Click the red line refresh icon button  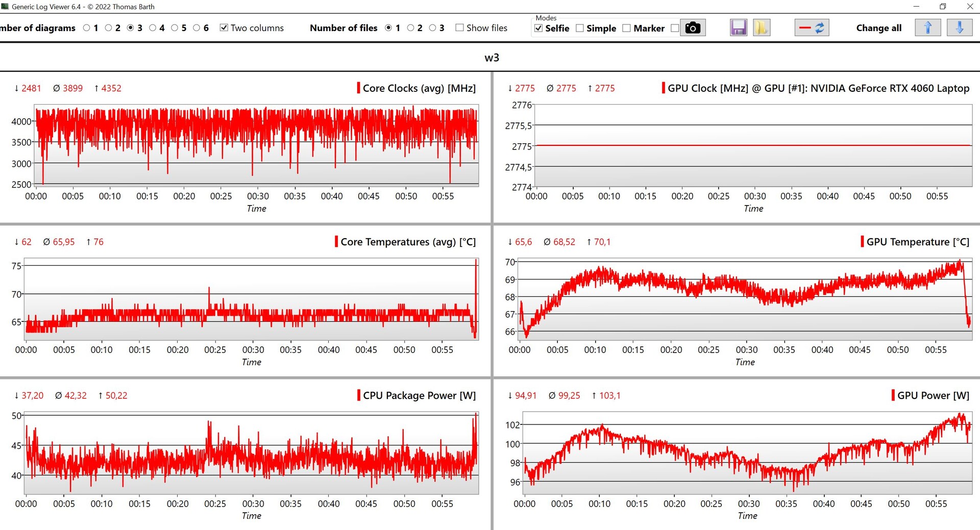pos(812,28)
